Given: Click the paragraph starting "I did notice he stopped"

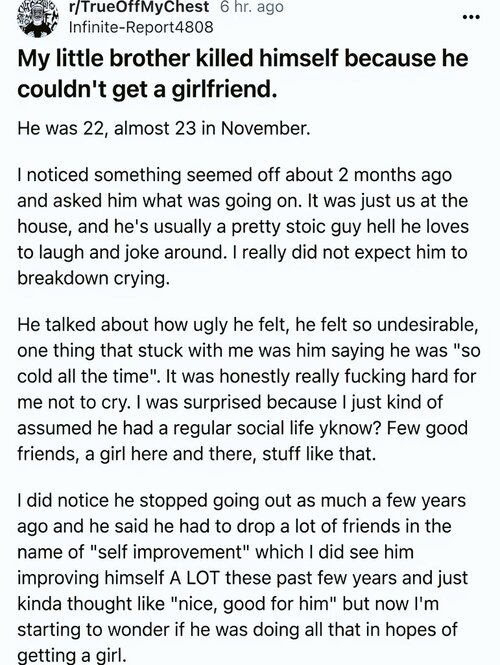Looking at the screenshot, I should coord(243,578).
